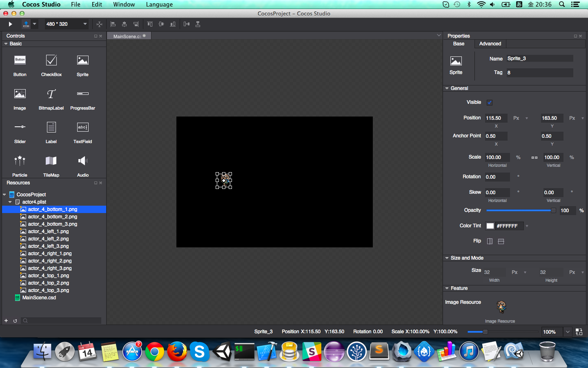588x368 pixels.
Task: Select the Image control
Action: tap(20, 99)
